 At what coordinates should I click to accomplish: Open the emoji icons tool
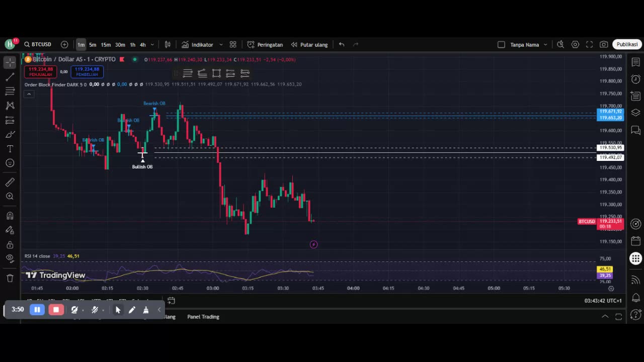tap(10, 163)
